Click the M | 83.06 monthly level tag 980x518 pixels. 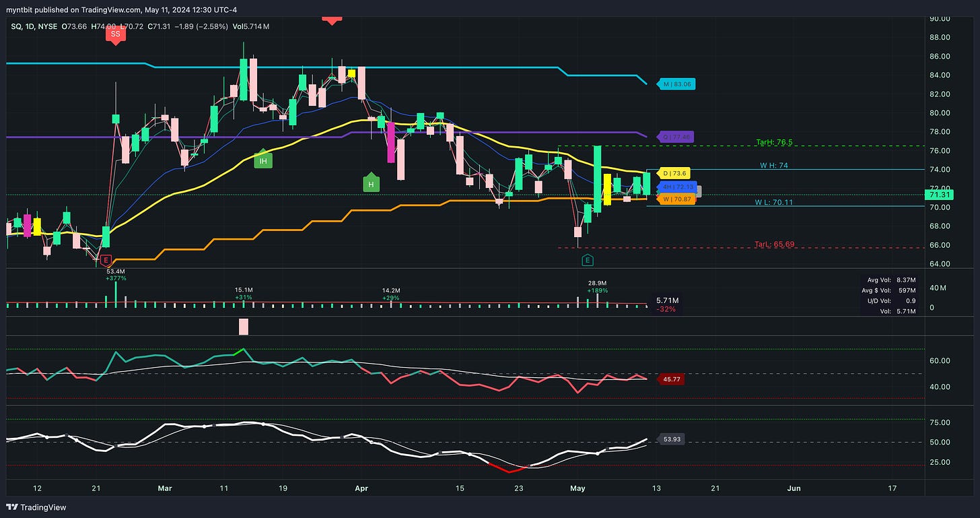pyautogui.click(x=676, y=84)
